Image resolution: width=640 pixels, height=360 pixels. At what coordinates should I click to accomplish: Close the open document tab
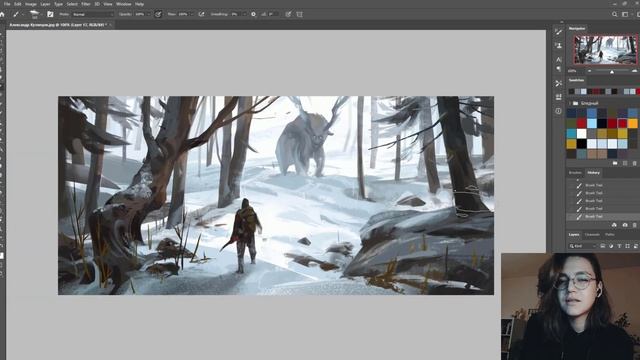pos(110,25)
